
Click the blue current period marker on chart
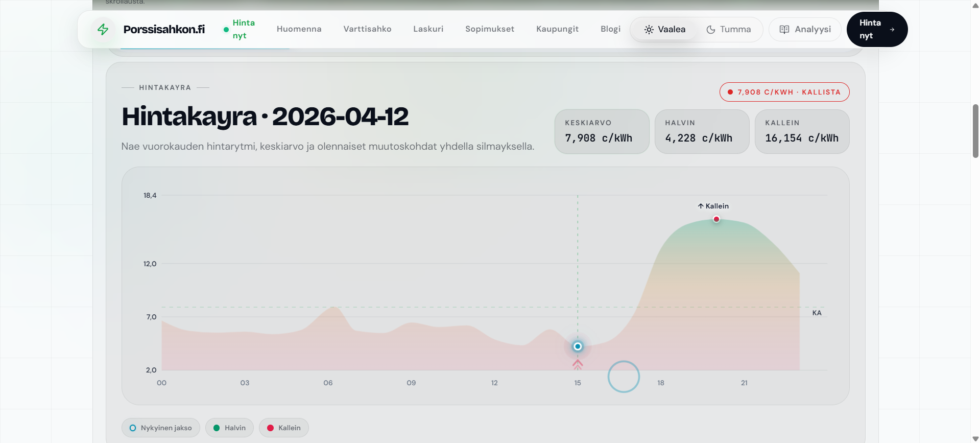578,346
